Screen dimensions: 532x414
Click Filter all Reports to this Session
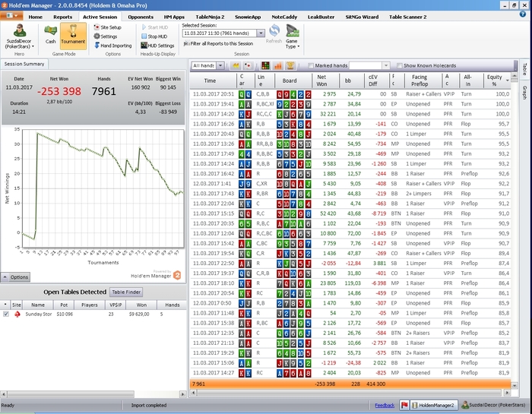219,43
